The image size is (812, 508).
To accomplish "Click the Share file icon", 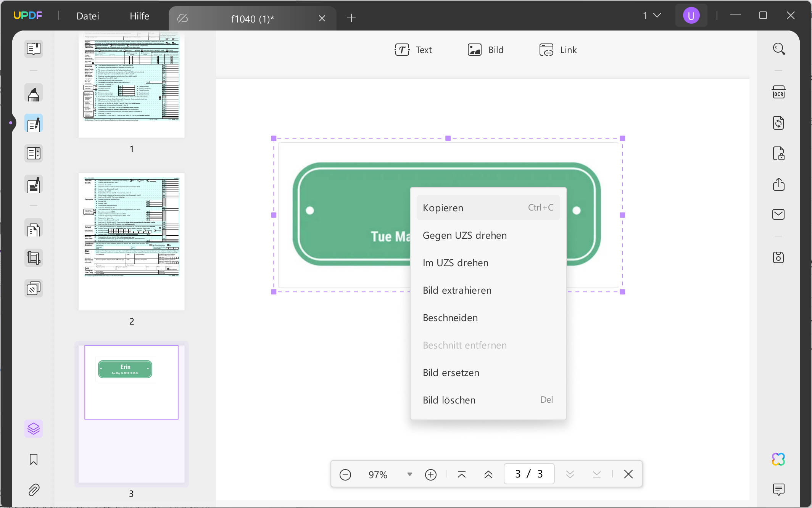I will 778,184.
